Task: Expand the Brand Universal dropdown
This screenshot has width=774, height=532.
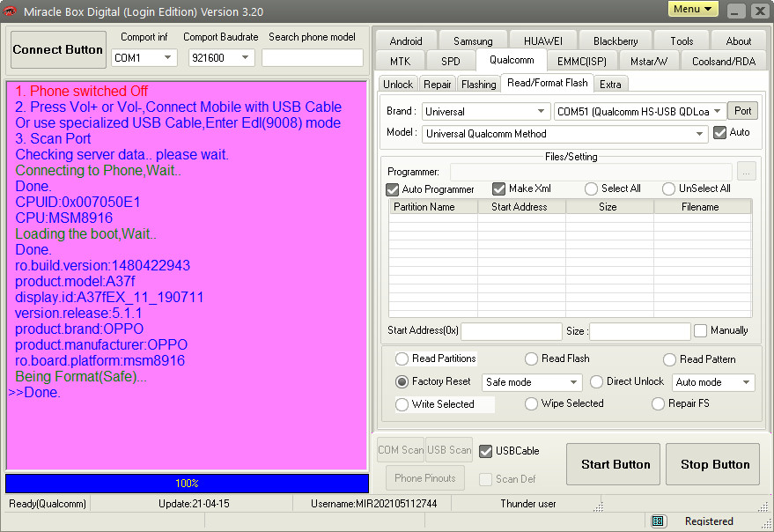Action: [x=486, y=112]
